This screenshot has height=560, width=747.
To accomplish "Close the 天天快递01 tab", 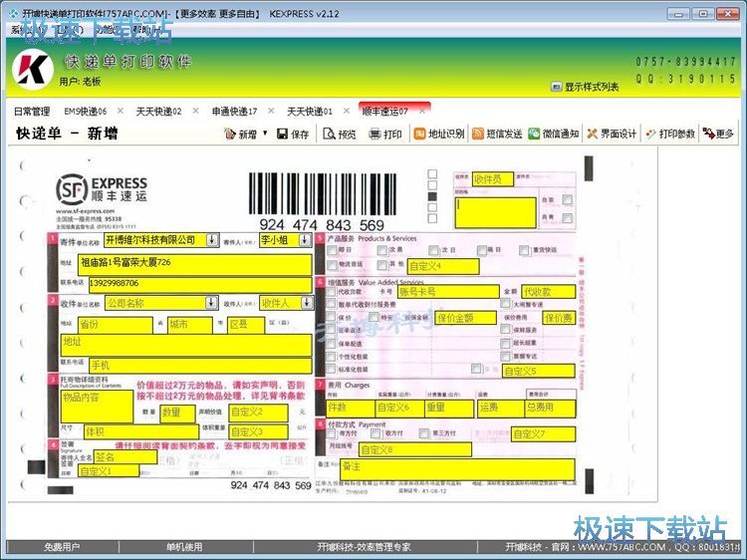I will 347,111.
